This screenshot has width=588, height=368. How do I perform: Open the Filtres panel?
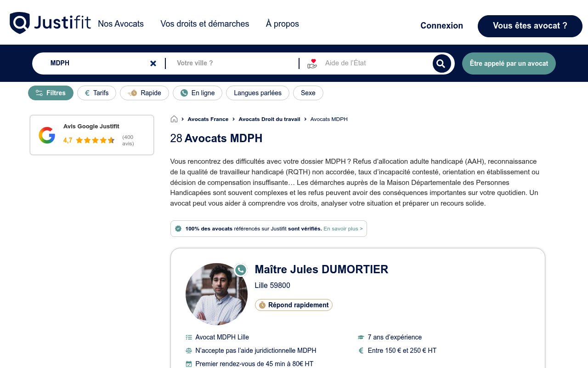51,93
